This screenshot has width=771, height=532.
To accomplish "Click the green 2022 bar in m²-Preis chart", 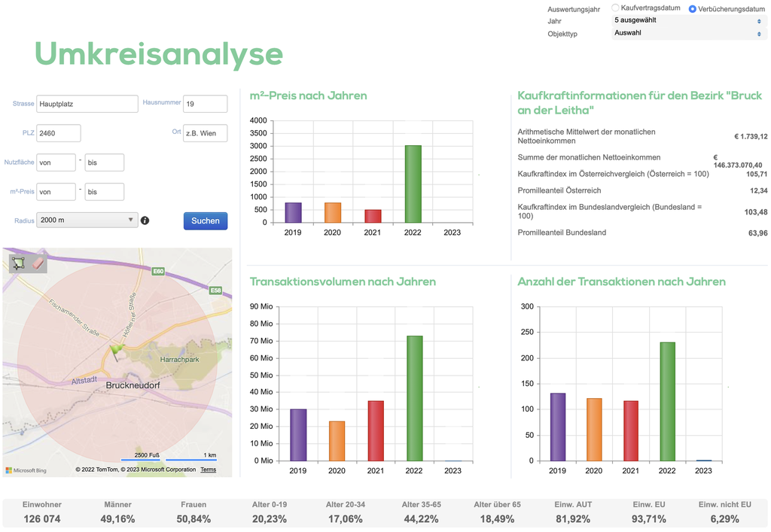I will [413, 184].
